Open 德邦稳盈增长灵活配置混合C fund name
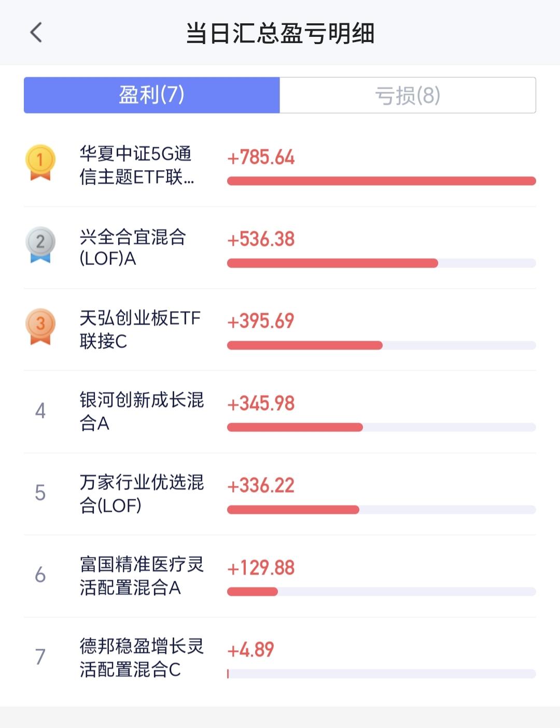 point(142,657)
